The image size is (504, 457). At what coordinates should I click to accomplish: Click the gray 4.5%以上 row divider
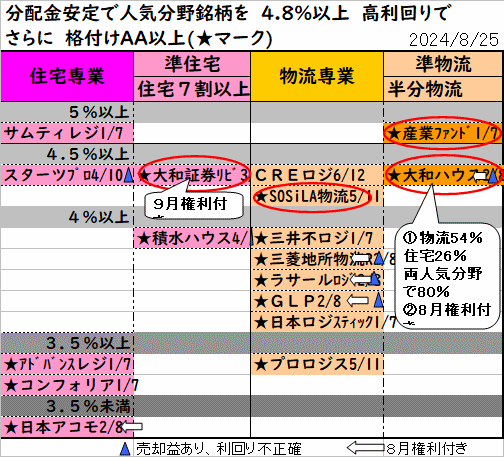[252, 154]
